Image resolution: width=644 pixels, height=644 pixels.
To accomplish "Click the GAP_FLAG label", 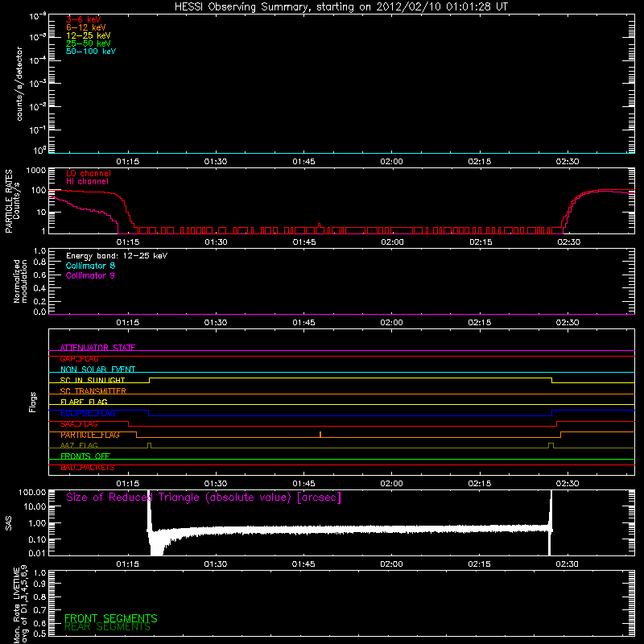I will tap(79, 358).
